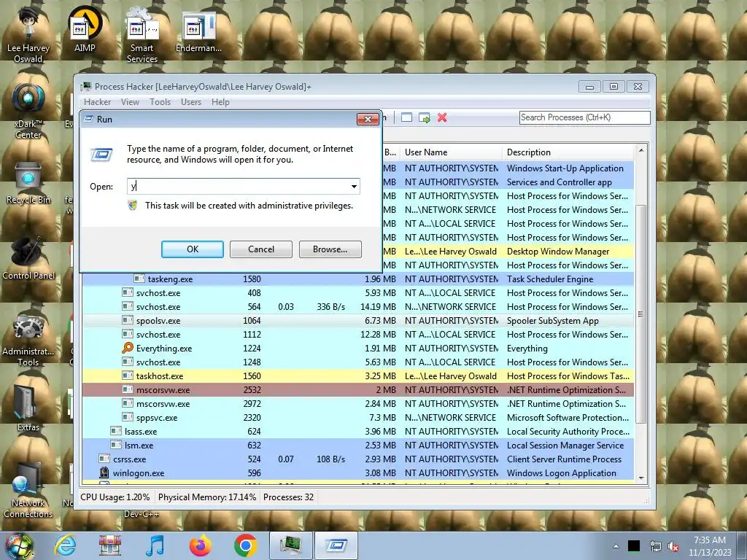This screenshot has height=560, width=747.
Task: Click the muted volume tray icon
Action: (x=673, y=546)
